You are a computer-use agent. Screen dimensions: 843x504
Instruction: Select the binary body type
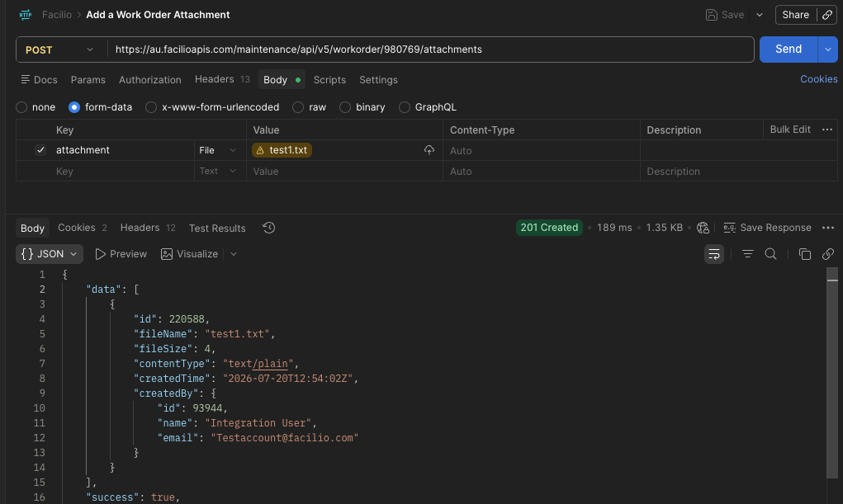pos(345,107)
